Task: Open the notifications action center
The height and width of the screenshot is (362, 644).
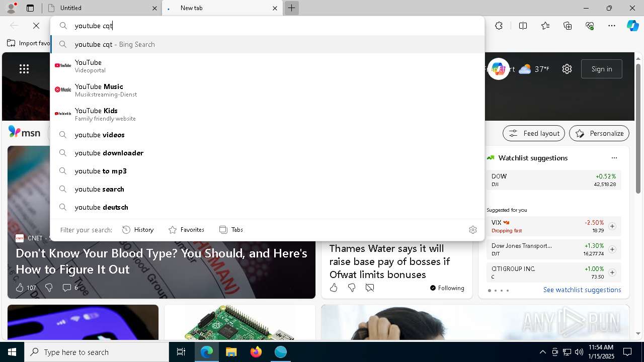Action: pos(627,352)
